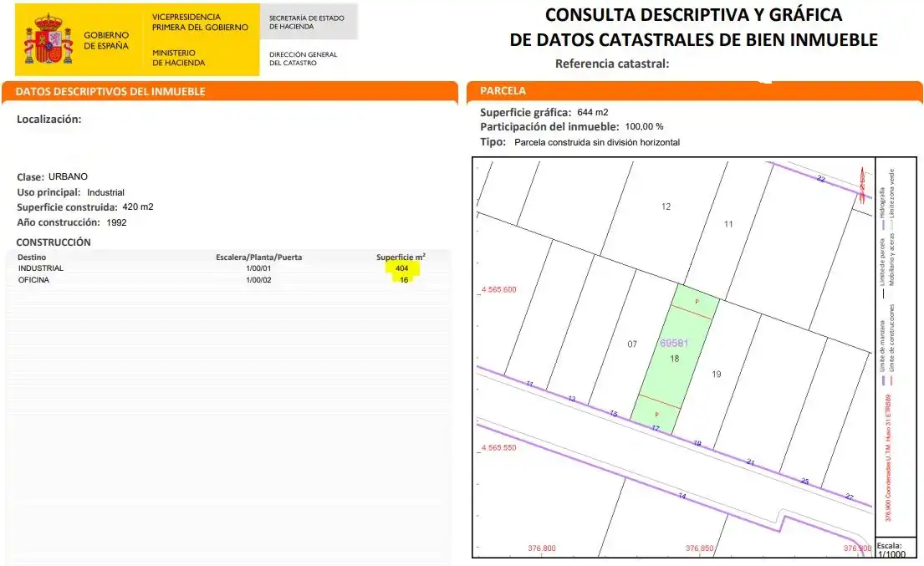Click 'VICEPRESIDENCIA PRIMERA DEL GOBIERNO' heading
The image size is (924, 566).
pyautogui.click(x=200, y=23)
